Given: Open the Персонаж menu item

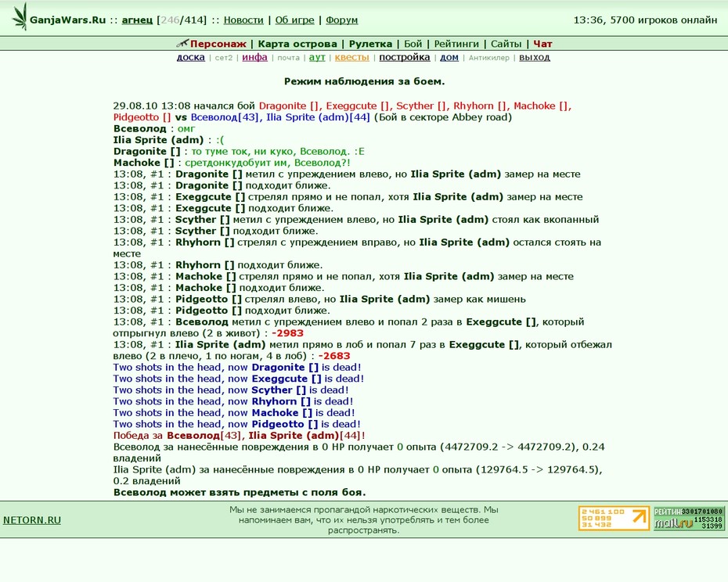Looking at the screenshot, I should point(218,44).
